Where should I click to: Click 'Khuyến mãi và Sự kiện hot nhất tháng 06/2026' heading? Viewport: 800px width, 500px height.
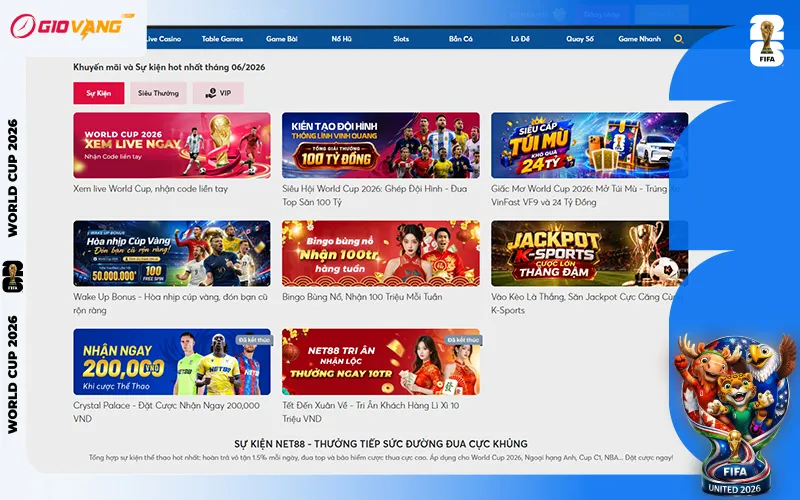[169, 67]
